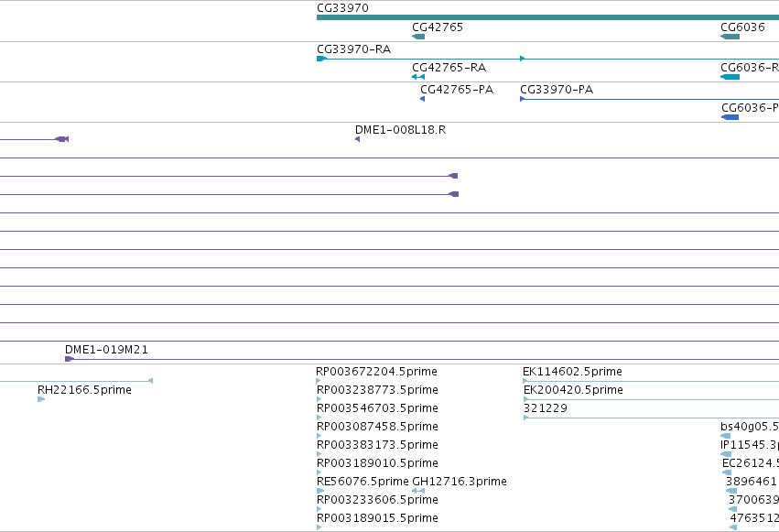The height and width of the screenshot is (532, 779).
Task: Select the EK114602.5prime start arrow
Action: [525, 381]
